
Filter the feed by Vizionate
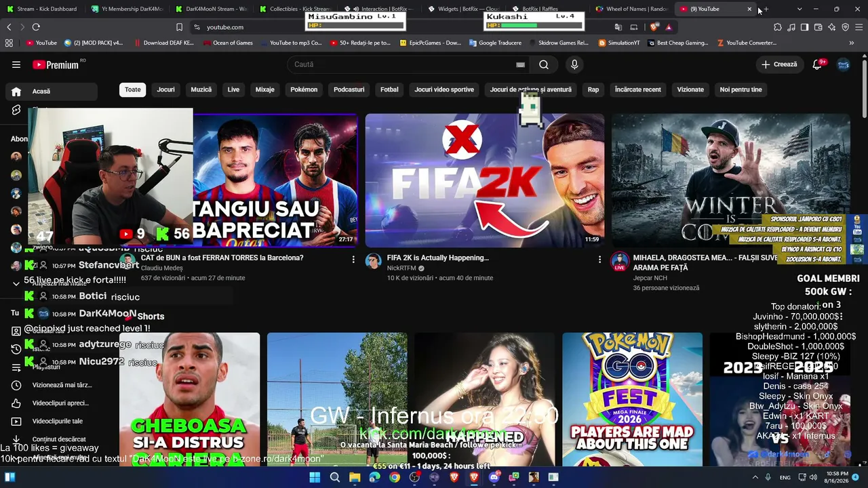[690, 89]
